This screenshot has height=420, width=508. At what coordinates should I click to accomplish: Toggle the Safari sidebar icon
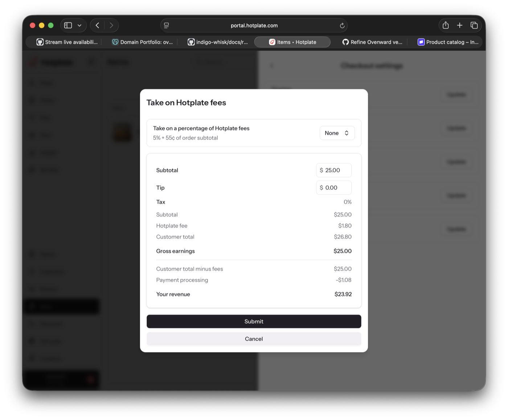(x=68, y=25)
